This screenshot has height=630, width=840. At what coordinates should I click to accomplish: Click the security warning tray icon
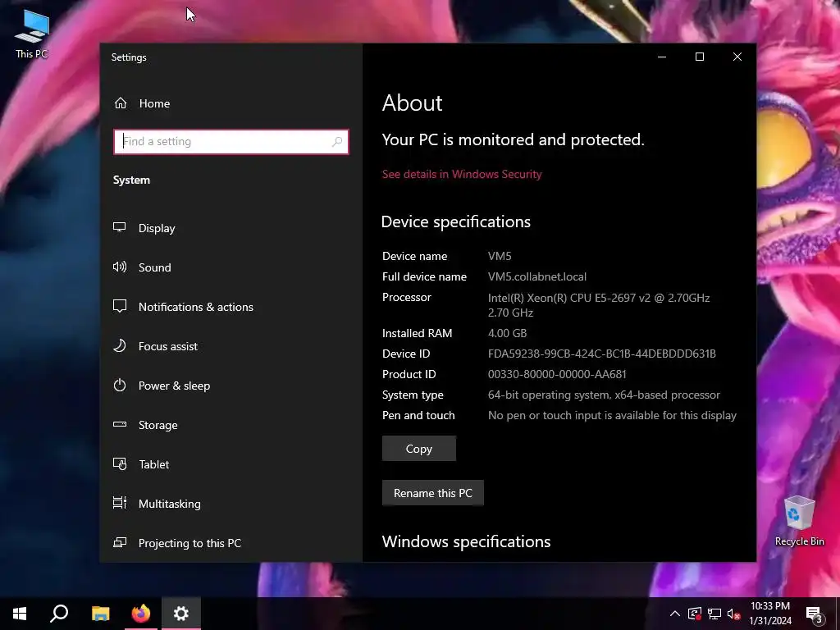(x=695, y=614)
